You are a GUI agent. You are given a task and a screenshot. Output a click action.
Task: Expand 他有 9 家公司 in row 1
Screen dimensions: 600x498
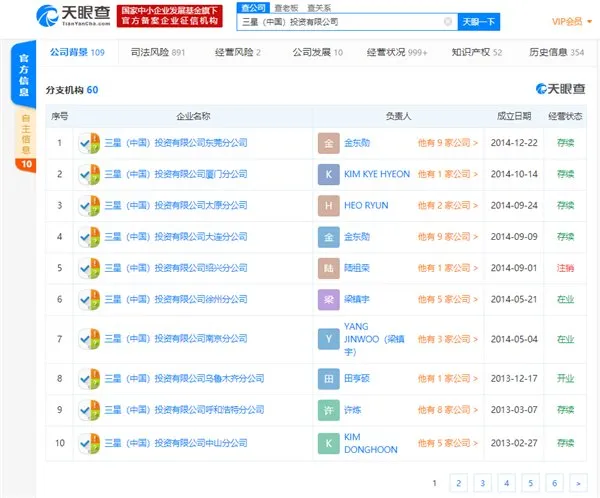point(448,143)
